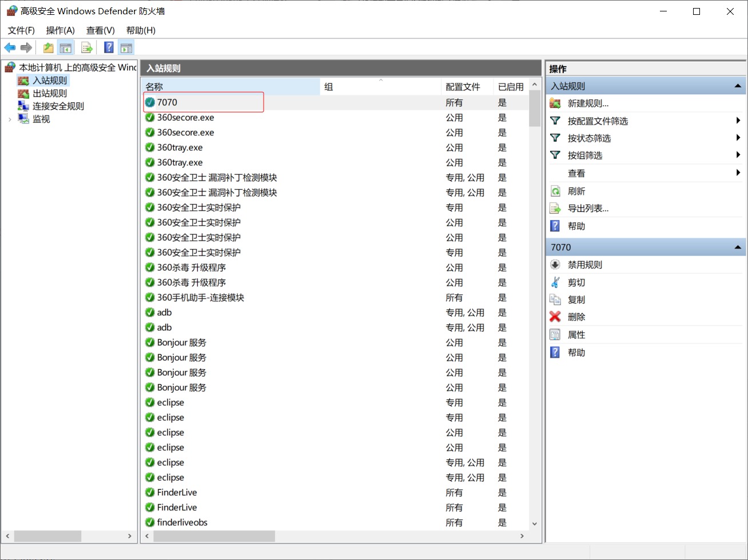Click the rule list's vertical scrollbar down arrow
Screen dimensions: 748x560
[535, 524]
